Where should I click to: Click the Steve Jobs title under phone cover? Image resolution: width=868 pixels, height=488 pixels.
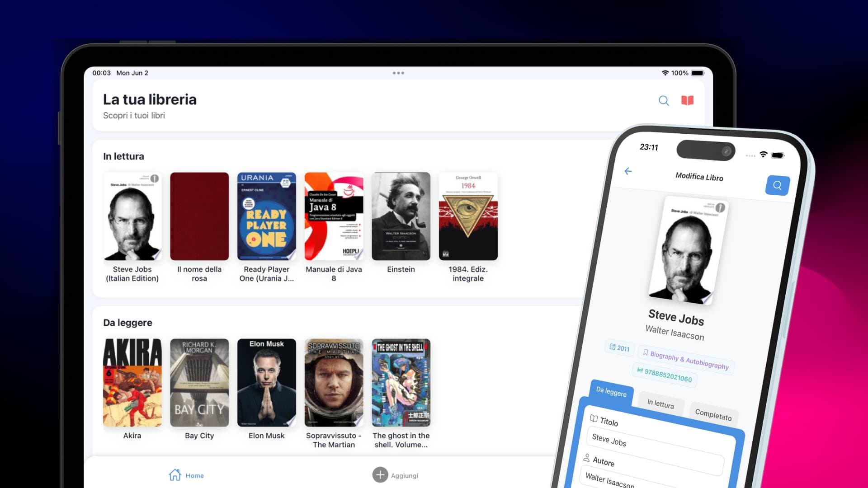point(676,317)
